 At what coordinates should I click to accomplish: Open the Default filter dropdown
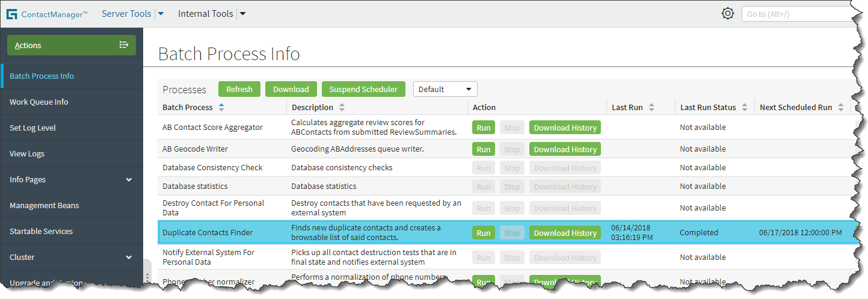point(445,89)
